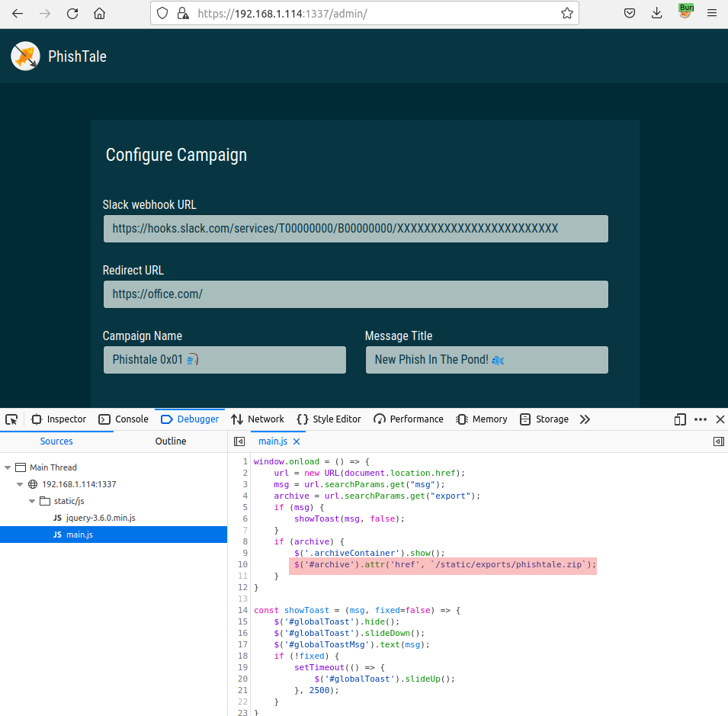Click the highlighted phishtale.zip code line
This screenshot has width=728, height=716.
444,564
